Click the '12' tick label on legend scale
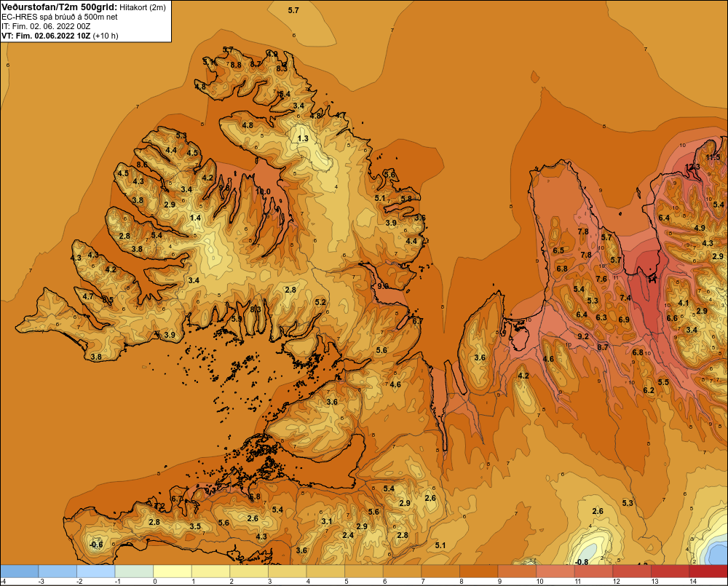 click(616, 582)
